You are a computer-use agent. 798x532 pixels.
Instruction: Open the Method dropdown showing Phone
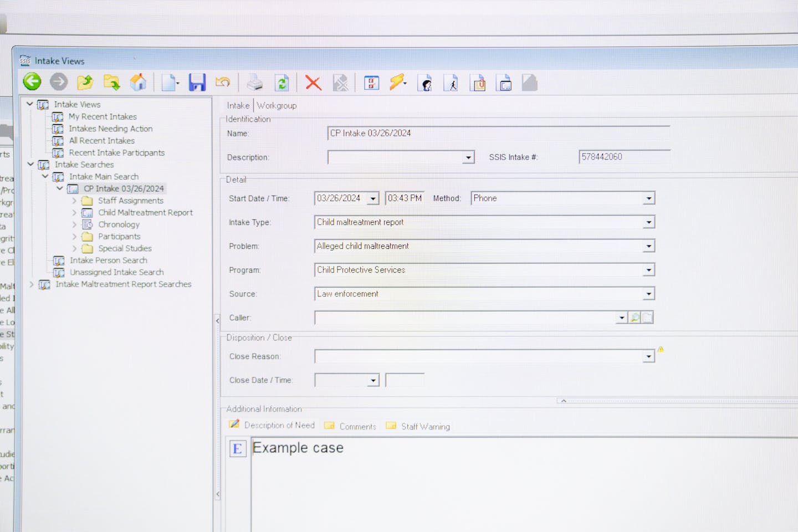(648, 198)
